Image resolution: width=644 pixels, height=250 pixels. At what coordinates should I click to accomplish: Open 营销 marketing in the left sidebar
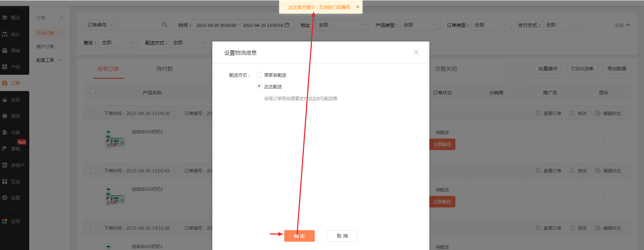(12, 149)
